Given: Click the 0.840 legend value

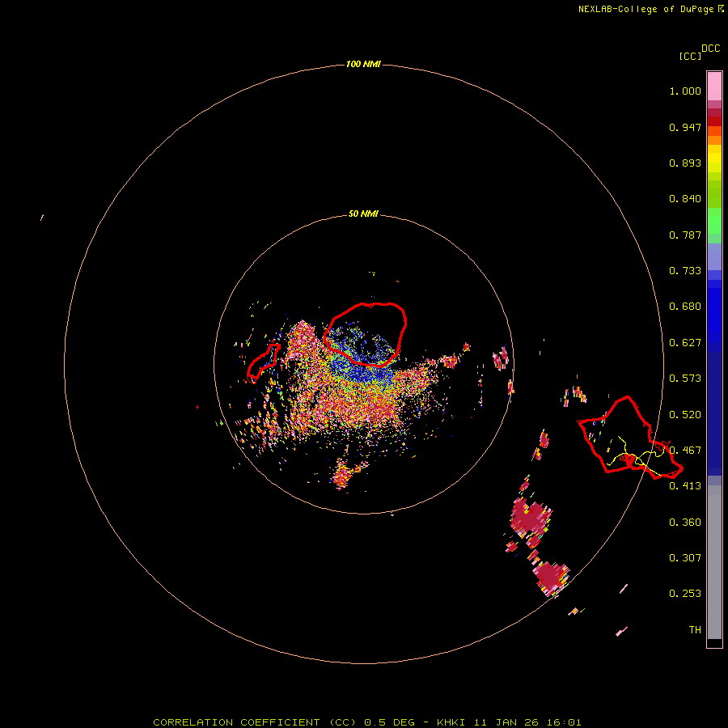Looking at the screenshot, I should pyautogui.click(x=685, y=199).
